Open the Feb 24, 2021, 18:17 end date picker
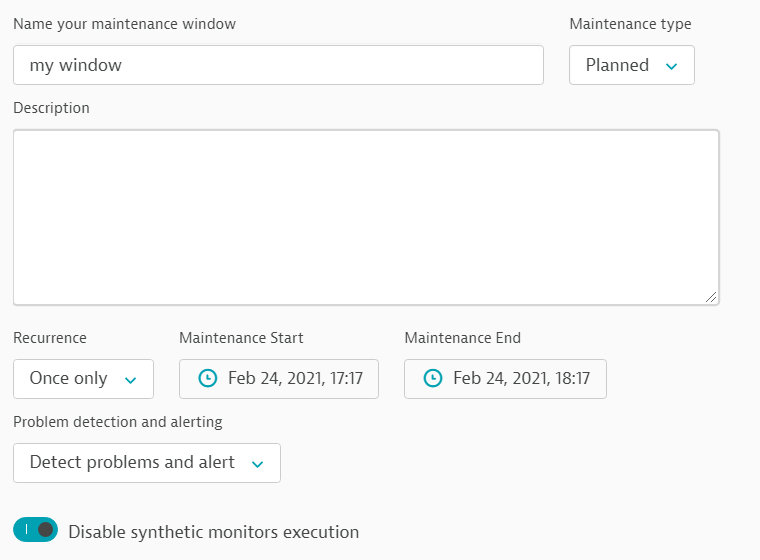This screenshot has width=760, height=560. tap(505, 379)
